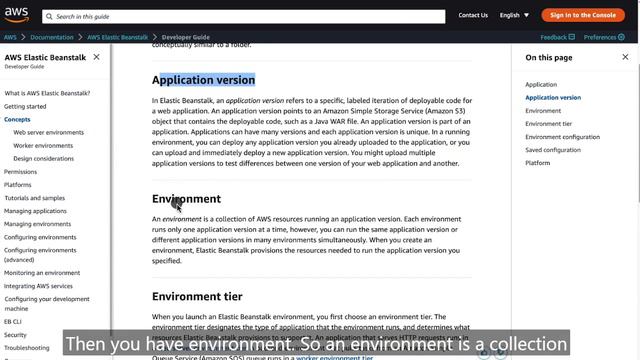The height and width of the screenshot is (360, 640).
Task: Open Design considerations page
Action: coord(44,158)
